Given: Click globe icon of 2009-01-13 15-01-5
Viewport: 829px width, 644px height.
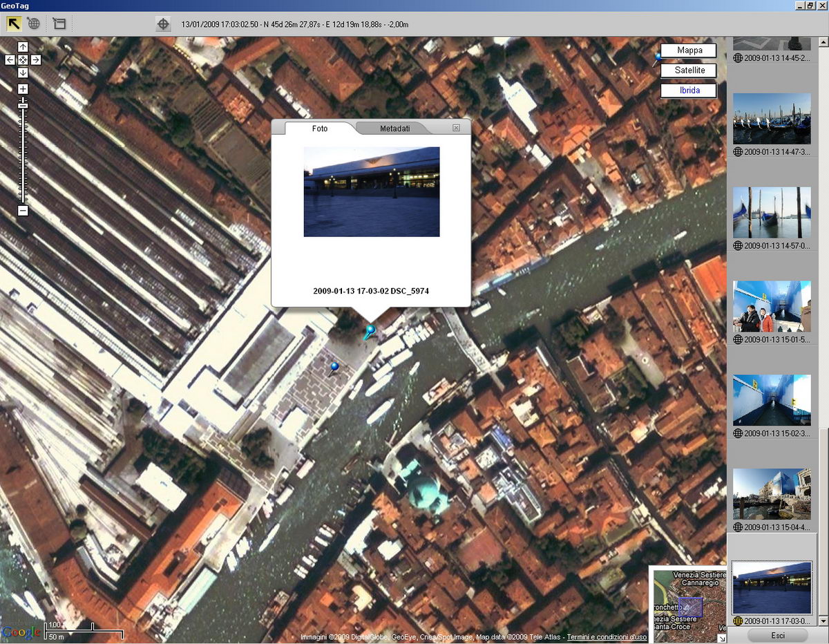Looking at the screenshot, I should tap(738, 339).
